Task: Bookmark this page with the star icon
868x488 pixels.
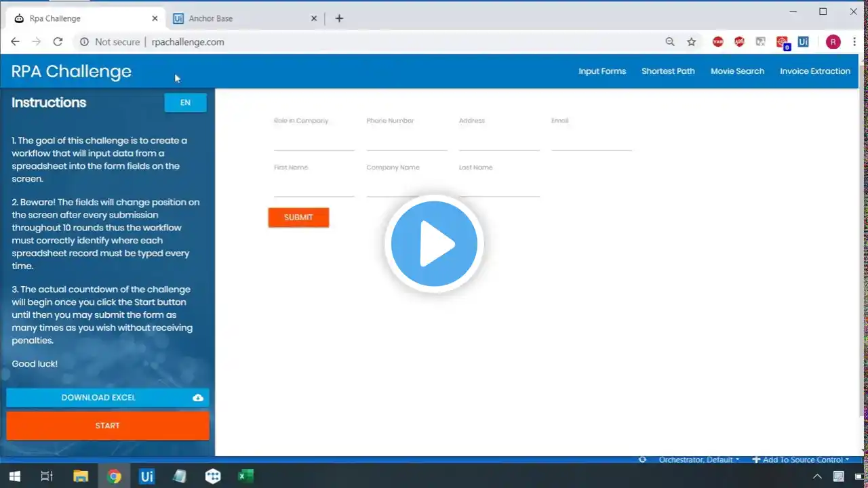Action: coord(692,42)
